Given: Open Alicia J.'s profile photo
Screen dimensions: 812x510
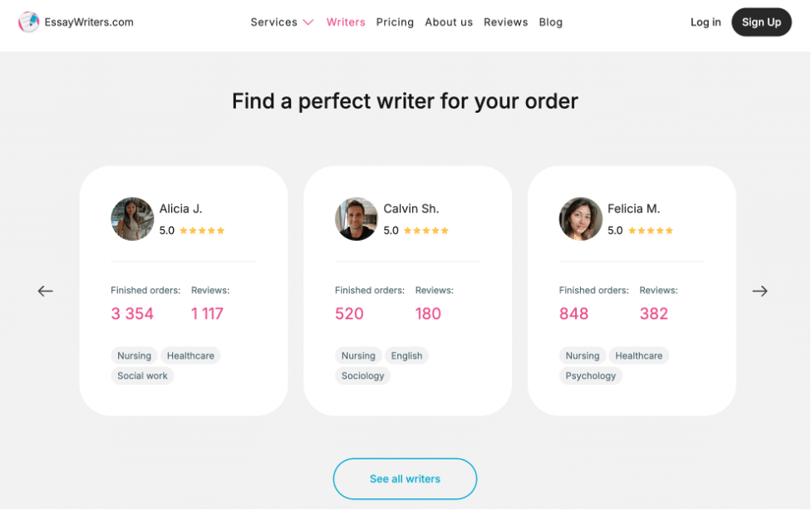Looking at the screenshot, I should [133, 219].
